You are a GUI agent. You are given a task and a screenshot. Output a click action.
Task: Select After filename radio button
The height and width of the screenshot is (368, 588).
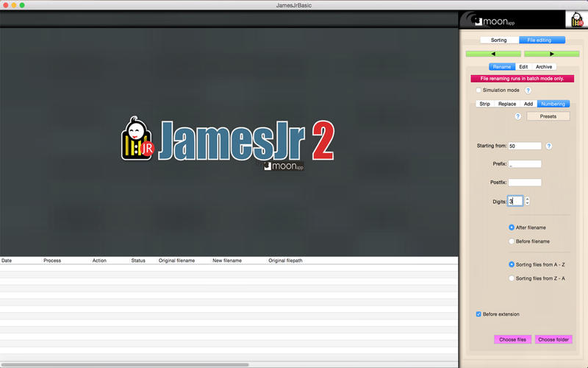[511, 227]
